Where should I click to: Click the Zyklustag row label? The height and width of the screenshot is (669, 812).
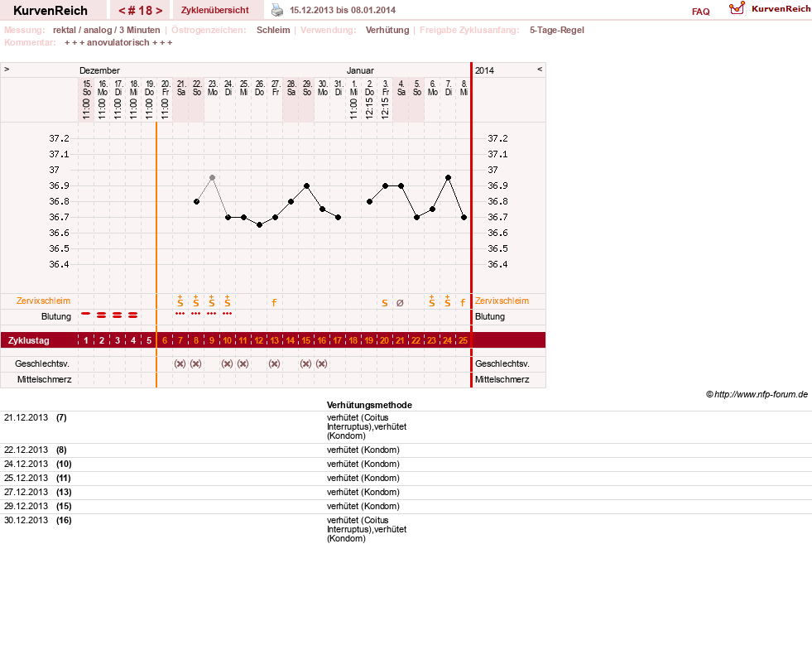pos(28,340)
